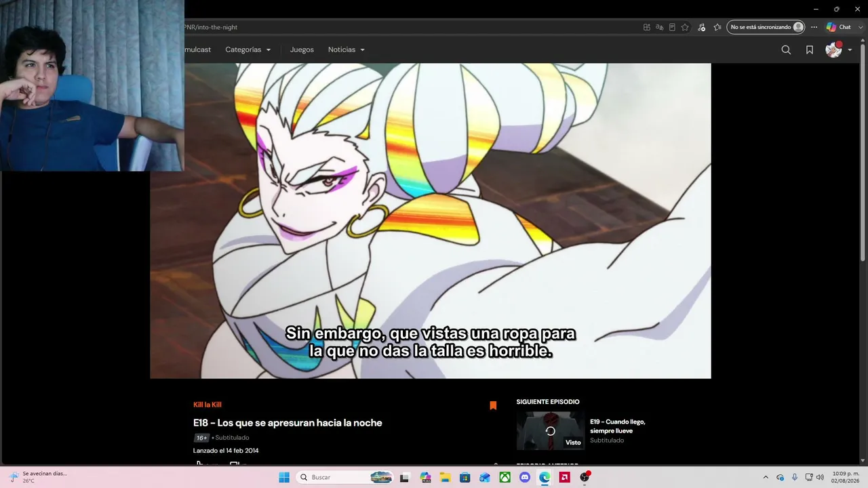Open OBS Studio from the taskbar
Screen dimensions: 868x488
pos(585,477)
